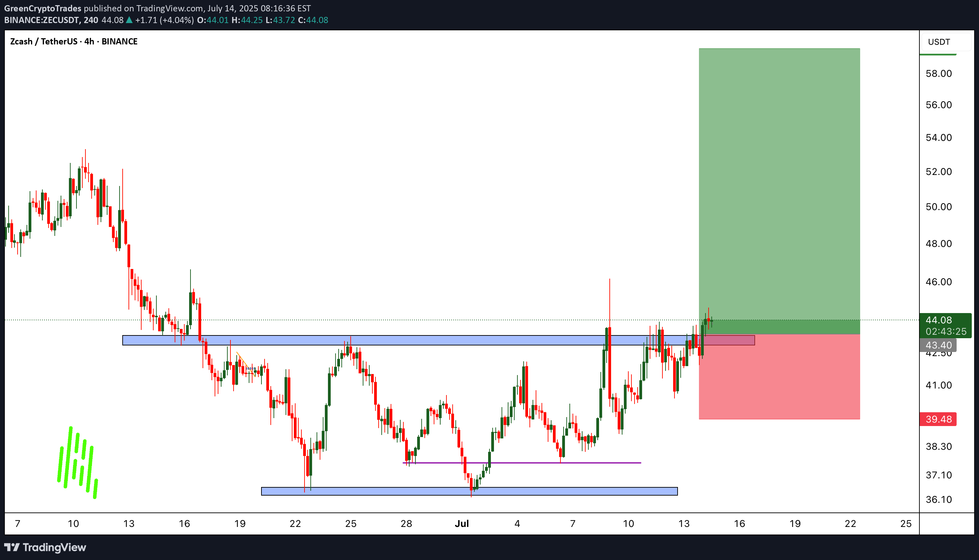Click the GreenCryptoTrades author name
This screenshot has width=979, height=560.
pyautogui.click(x=43, y=8)
